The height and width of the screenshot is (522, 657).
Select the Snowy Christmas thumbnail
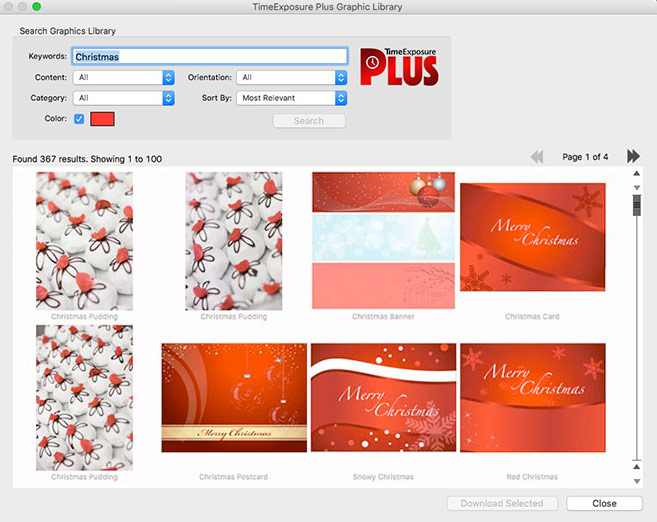click(383, 398)
